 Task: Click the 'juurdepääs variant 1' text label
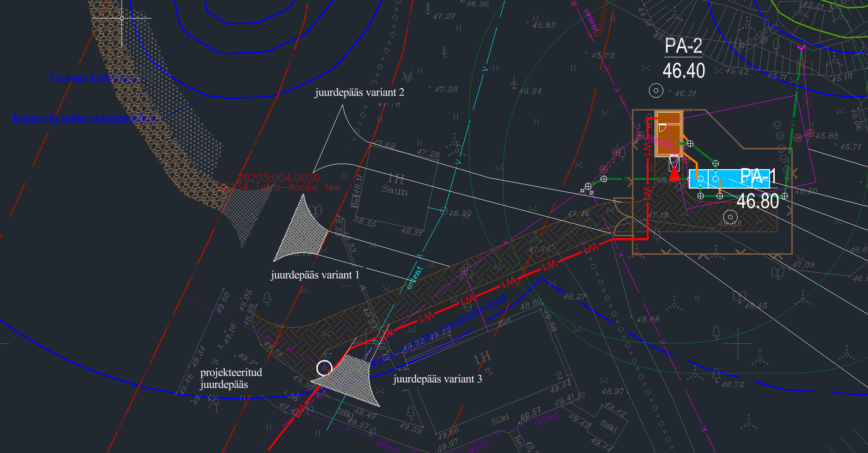[315, 275]
